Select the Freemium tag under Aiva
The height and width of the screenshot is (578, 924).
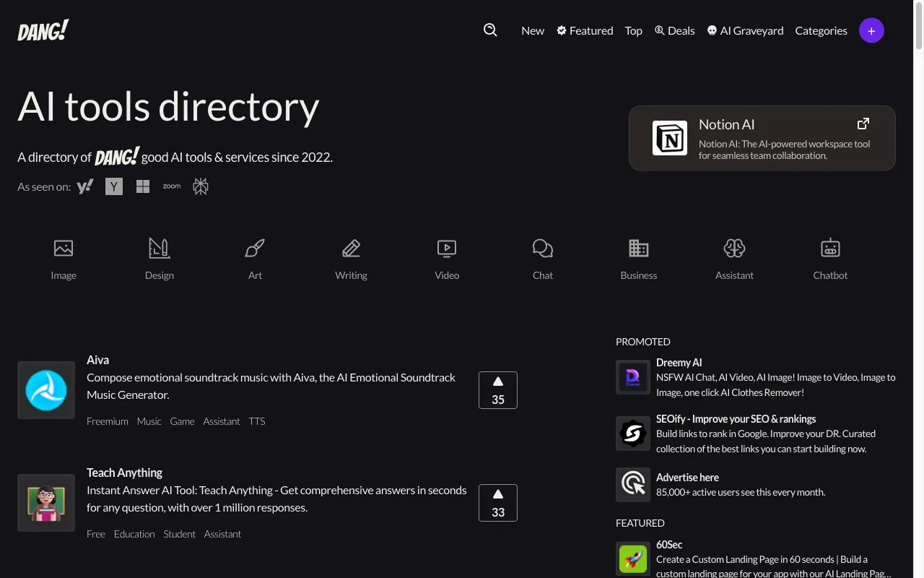click(x=108, y=421)
